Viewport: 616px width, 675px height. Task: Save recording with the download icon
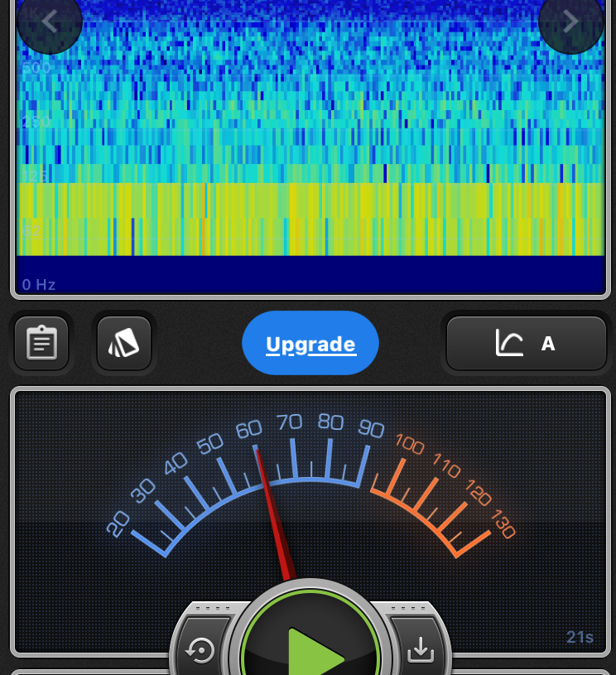[x=421, y=651]
